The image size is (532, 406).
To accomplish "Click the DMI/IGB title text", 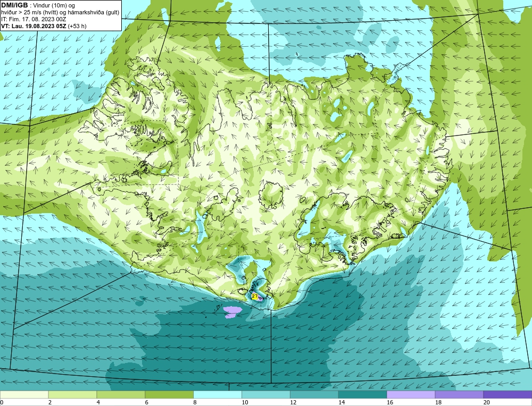I will click(14, 5).
